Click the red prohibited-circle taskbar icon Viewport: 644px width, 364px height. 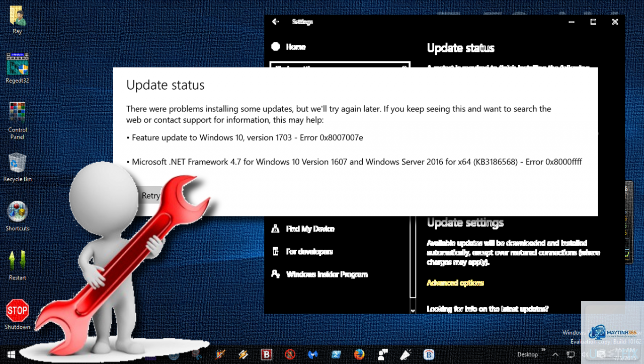coord(289,354)
